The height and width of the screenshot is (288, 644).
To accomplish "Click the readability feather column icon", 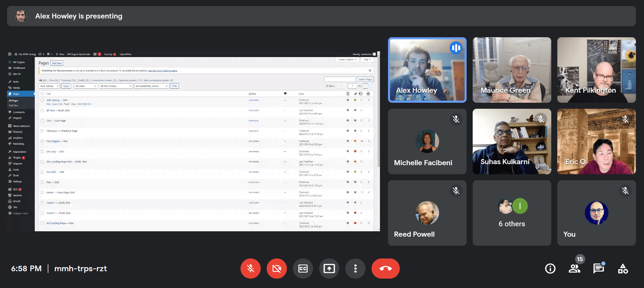I will pos(355,94).
